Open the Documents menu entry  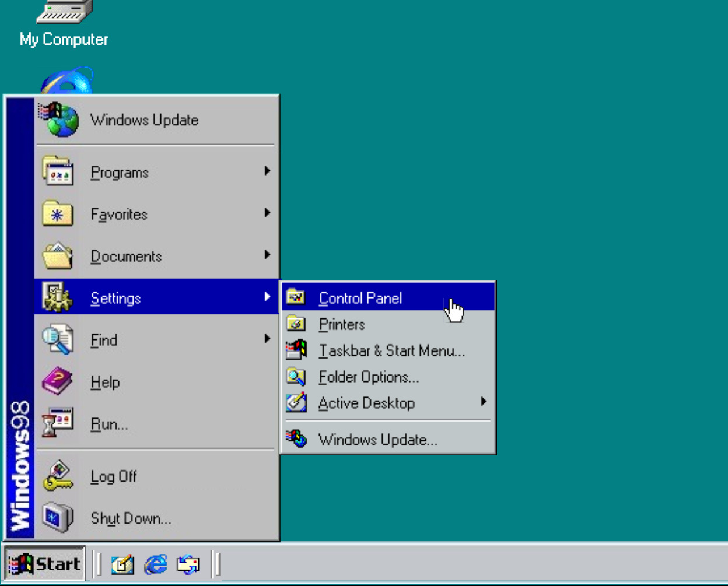click(x=156, y=256)
